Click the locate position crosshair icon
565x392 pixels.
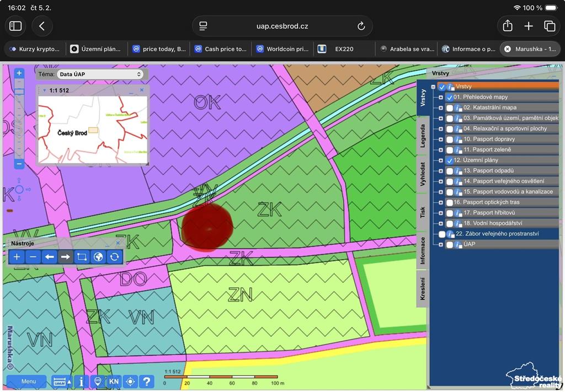point(130,382)
